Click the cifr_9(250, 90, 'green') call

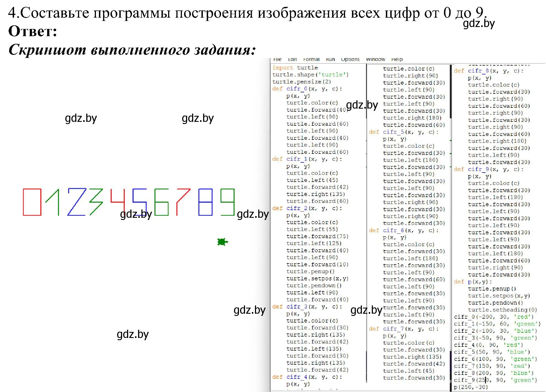tap(496, 380)
